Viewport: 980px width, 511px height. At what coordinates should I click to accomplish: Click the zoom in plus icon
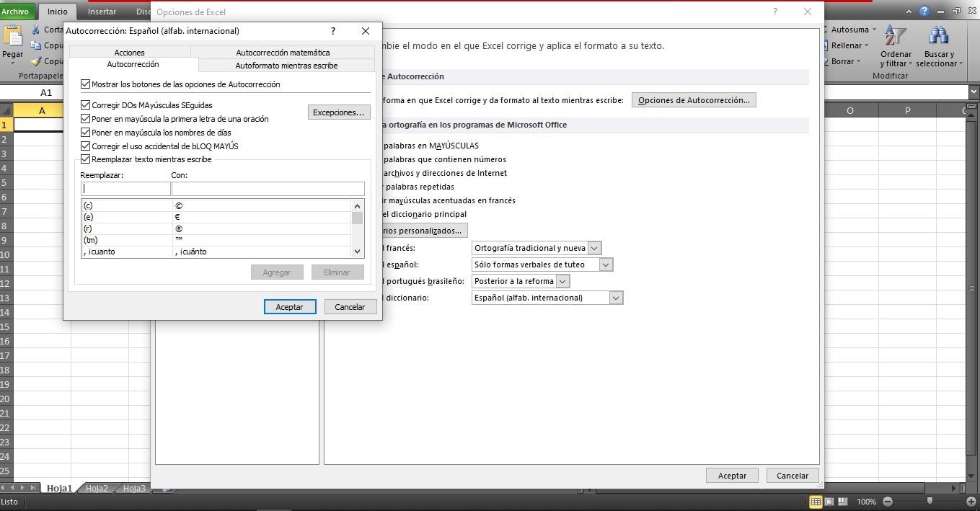pyautogui.click(x=971, y=502)
